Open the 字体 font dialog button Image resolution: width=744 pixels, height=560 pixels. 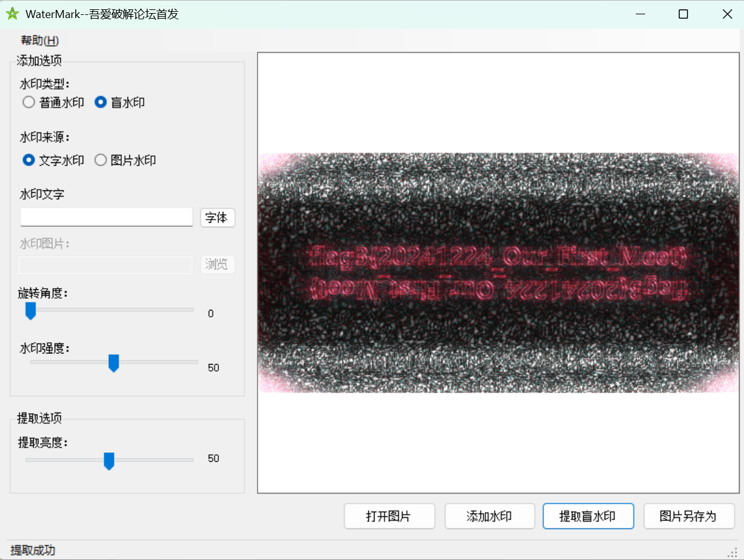pyautogui.click(x=217, y=217)
